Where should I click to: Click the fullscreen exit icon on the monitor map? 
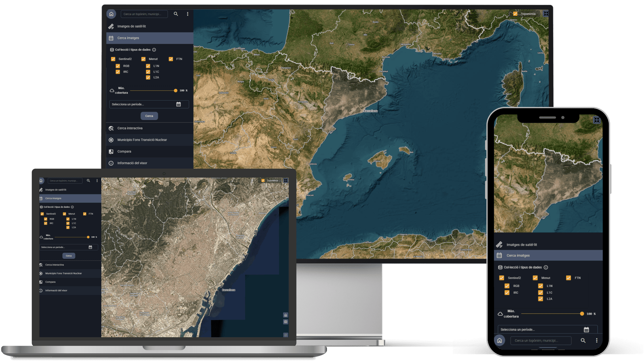tap(546, 14)
